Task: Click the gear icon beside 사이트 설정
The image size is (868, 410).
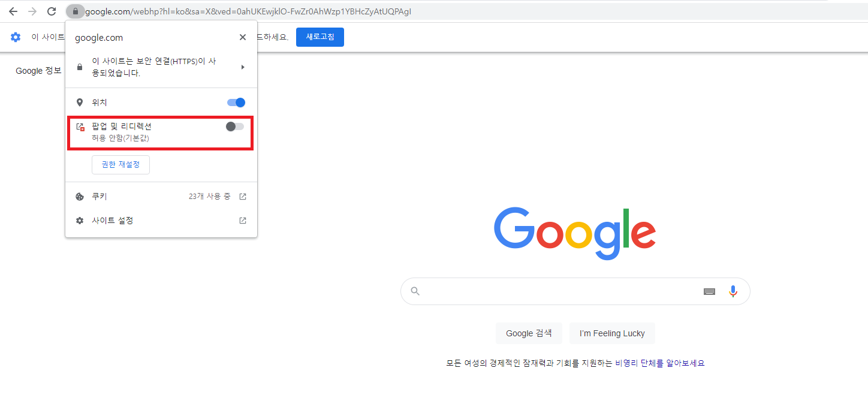Action: click(80, 221)
